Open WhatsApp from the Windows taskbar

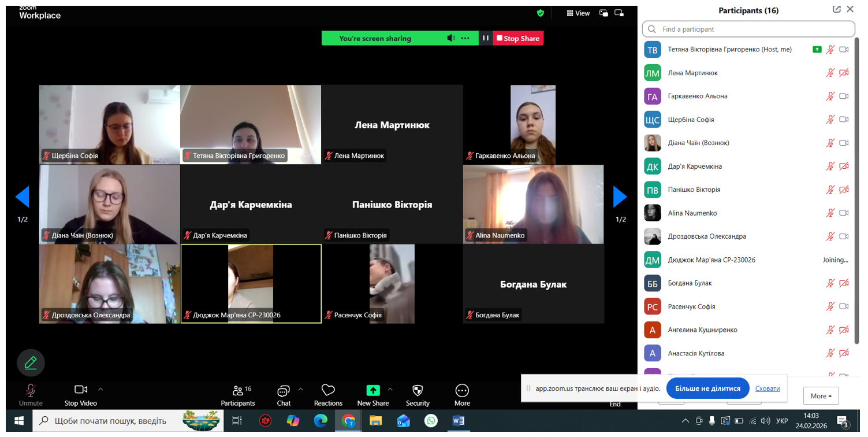tap(431, 421)
